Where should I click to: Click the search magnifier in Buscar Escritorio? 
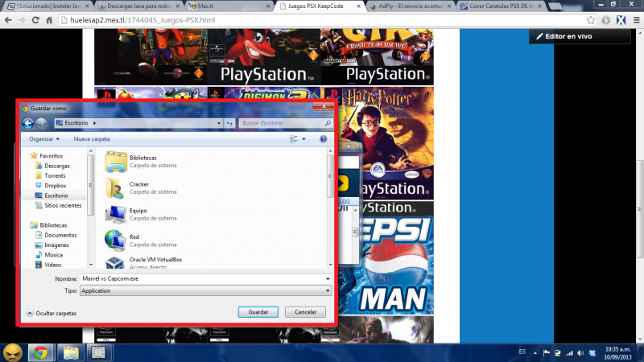(328, 123)
